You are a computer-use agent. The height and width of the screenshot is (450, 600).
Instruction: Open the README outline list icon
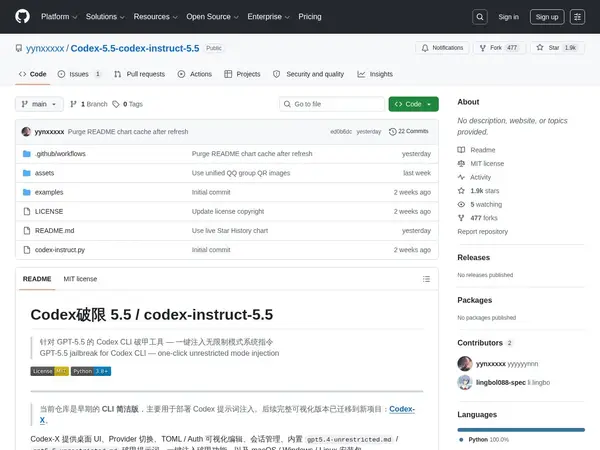click(426, 279)
